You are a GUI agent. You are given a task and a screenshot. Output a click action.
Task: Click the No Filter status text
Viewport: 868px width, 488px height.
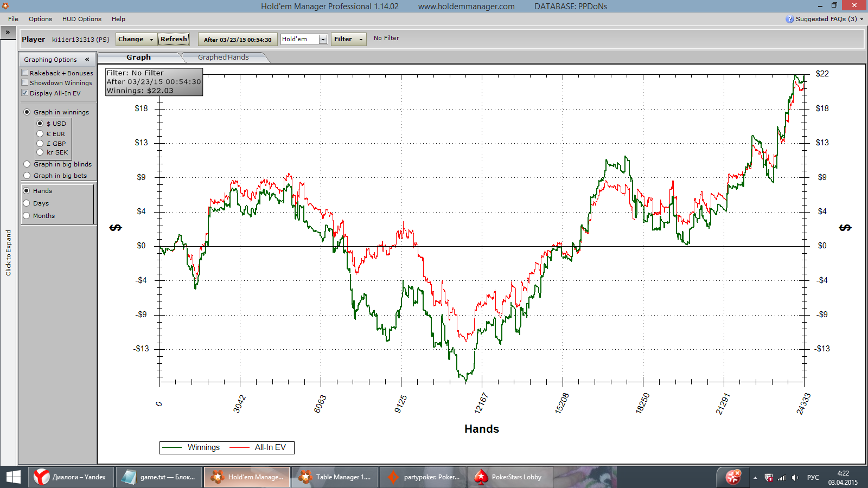pos(386,38)
